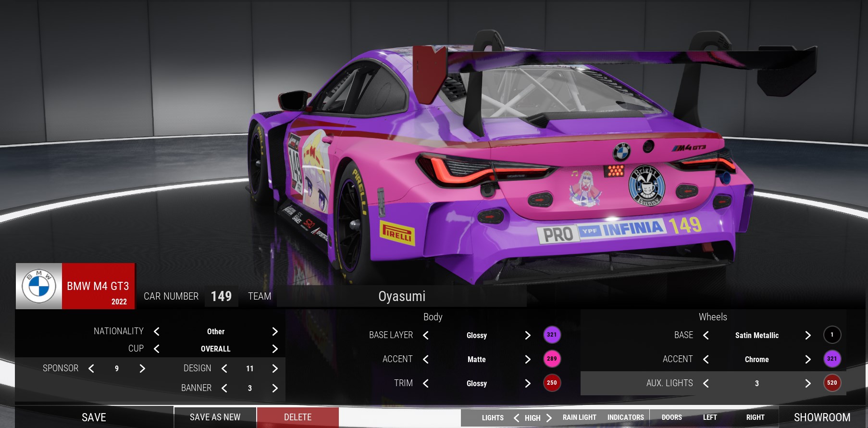Toggle the INDICATORS
Viewport: 868px width, 428px height.
626,417
